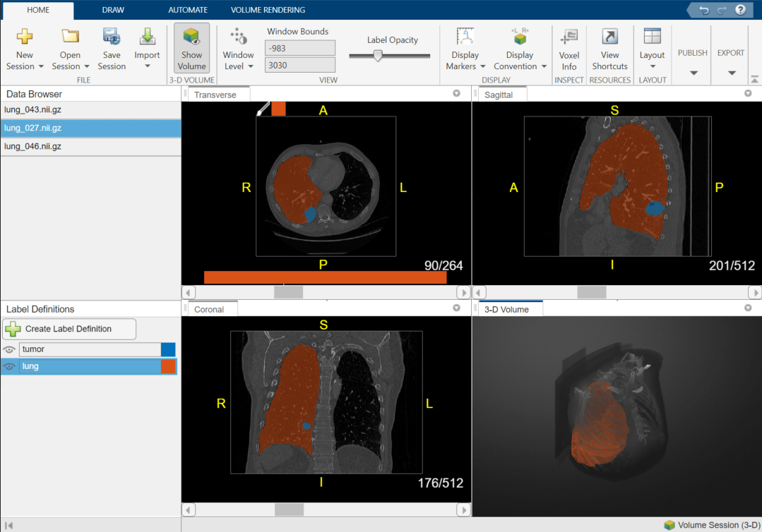
Task: Expand the Import dropdown arrow
Action: [148, 67]
